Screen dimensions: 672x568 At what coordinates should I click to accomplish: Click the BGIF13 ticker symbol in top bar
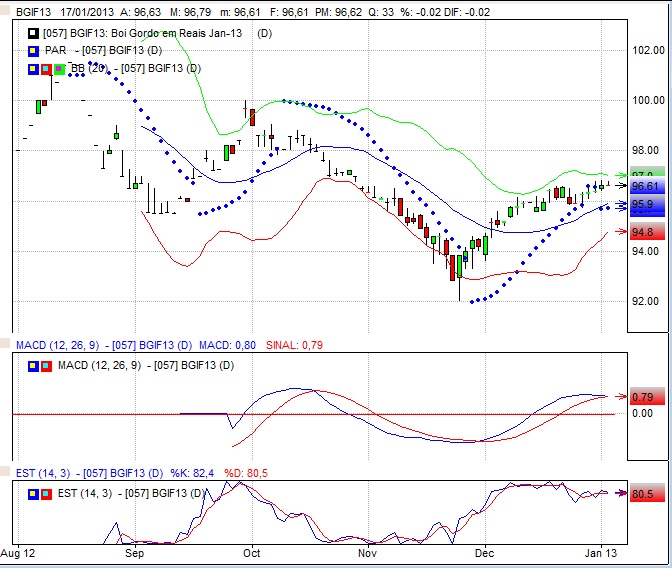(x=22, y=11)
